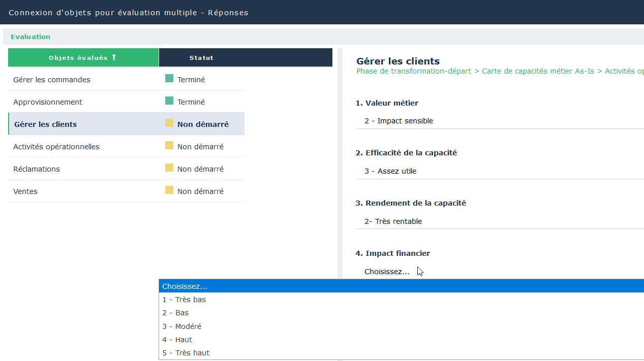This screenshot has width=644, height=361.
Task: Click yellow status square for Activités opérationnelles
Action: point(169,146)
